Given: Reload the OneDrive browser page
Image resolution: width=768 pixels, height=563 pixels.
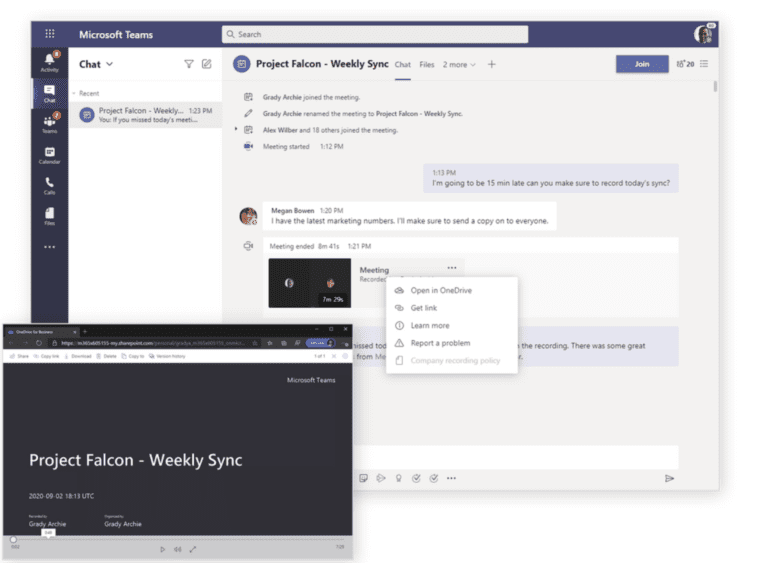Looking at the screenshot, I should click(39, 343).
